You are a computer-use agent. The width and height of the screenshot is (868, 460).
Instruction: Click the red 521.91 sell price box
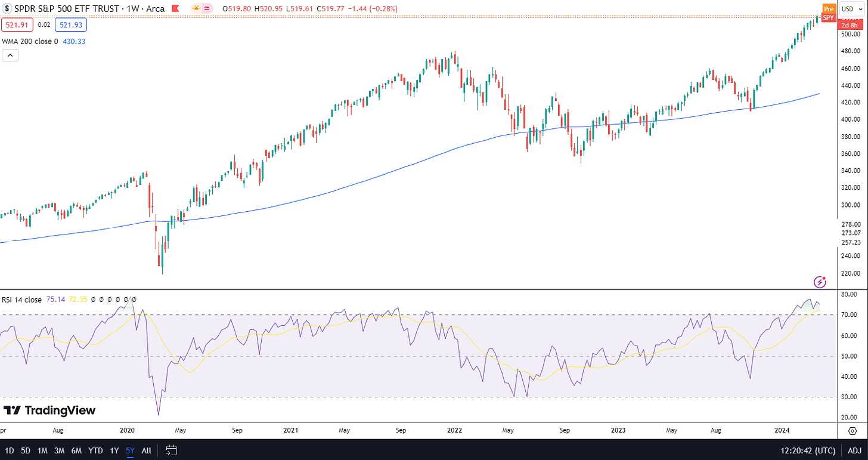tap(17, 25)
